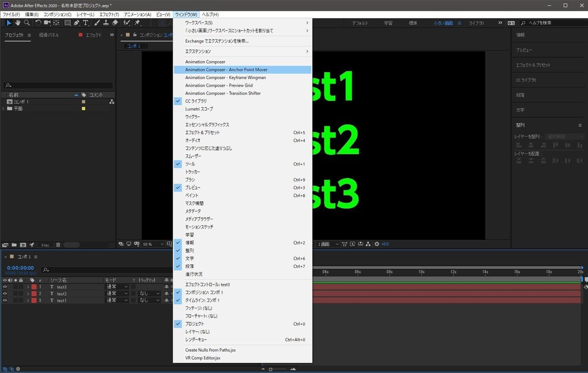The height and width of the screenshot is (373, 588).
Task: Open blend mode dropdown for test3 layer
Action: [x=117, y=287]
